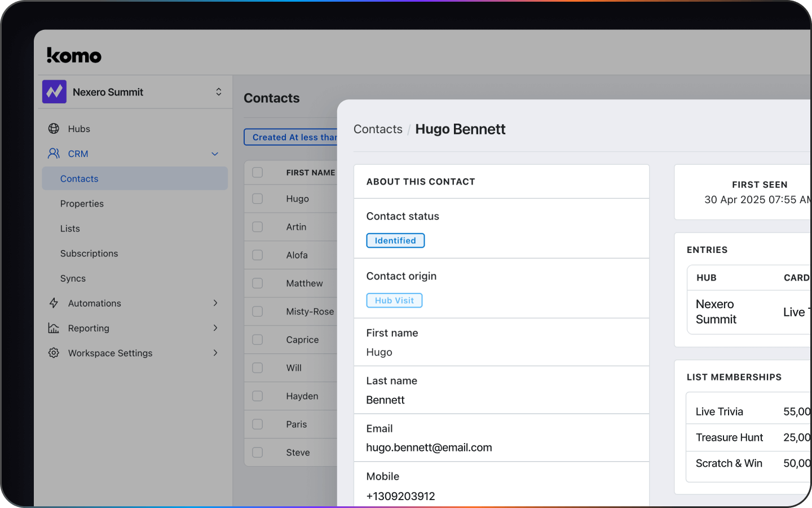Tick the checkbox beside Steve
The height and width of the screenshot is (508, 812).
pos(258,452)
